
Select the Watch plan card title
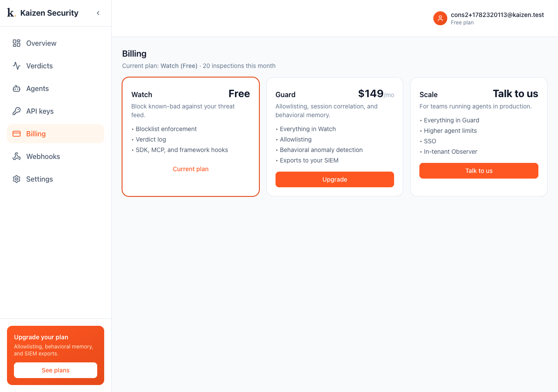(x=142, y=95)
